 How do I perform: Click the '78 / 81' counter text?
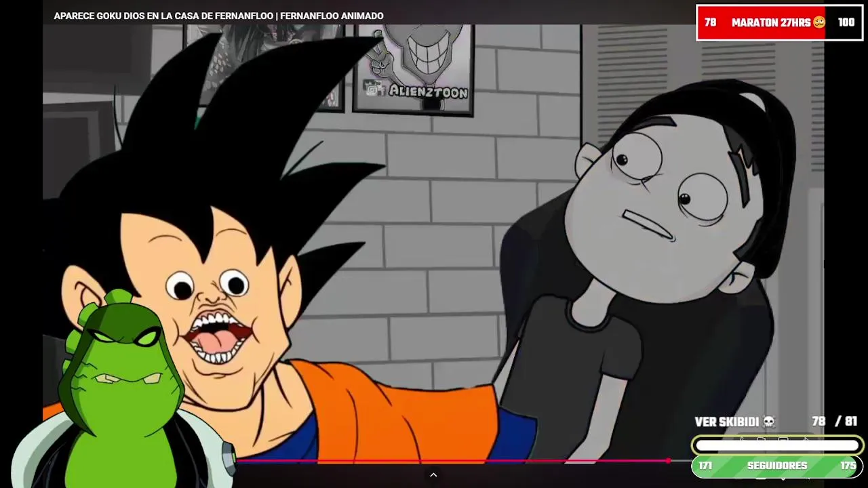(x=834, y=422)
